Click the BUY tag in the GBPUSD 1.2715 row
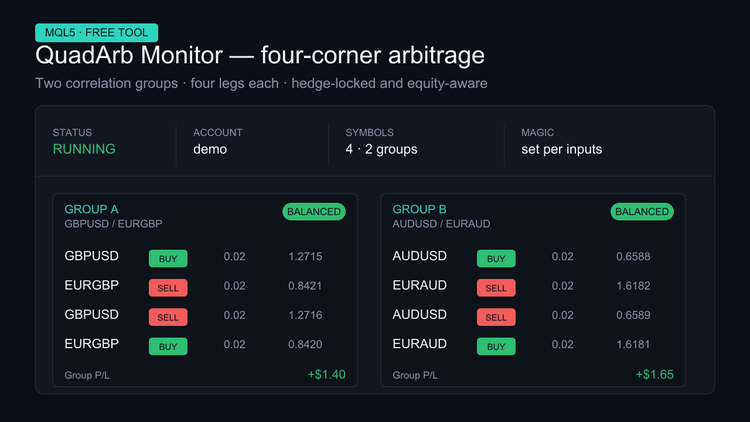This screenshot has width=750, height=422. [x=168, y=258]
